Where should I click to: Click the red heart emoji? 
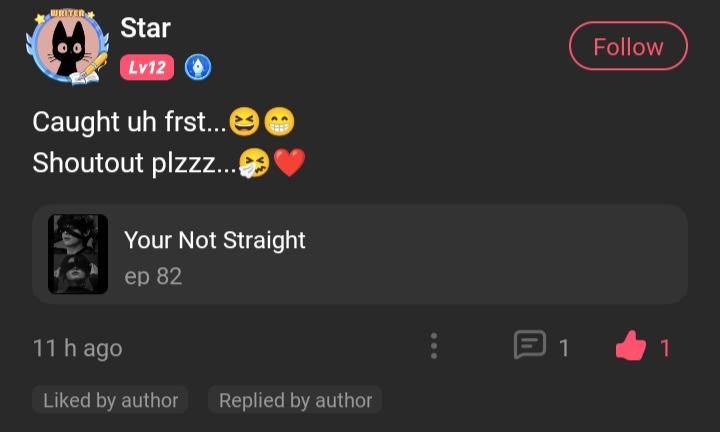point(289,162)
